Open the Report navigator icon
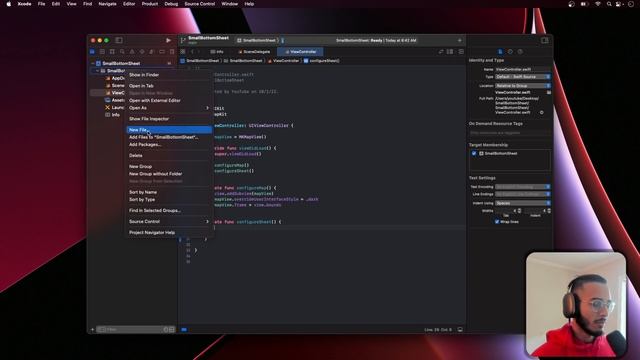Screen dimensions: 640x360 [x=172, y=52]
